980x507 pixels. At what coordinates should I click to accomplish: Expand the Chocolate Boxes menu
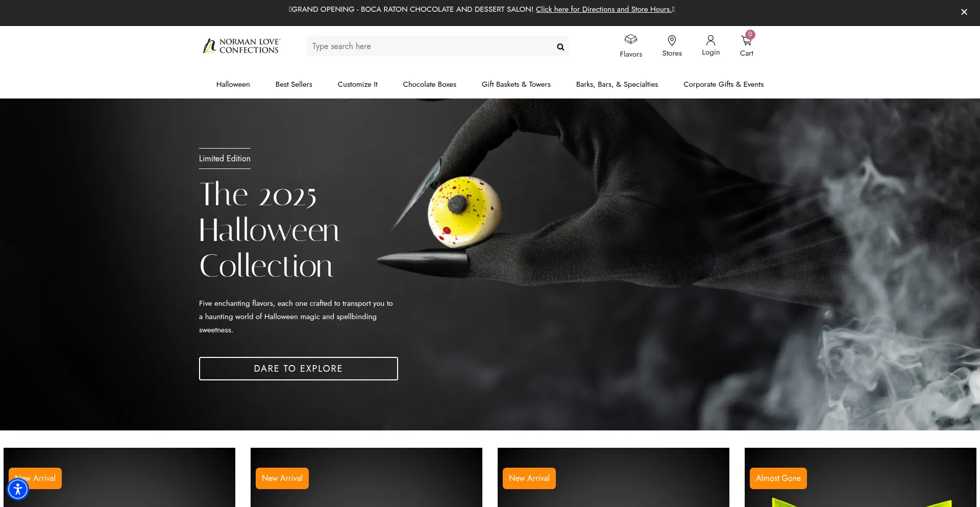tap(429, 84)
